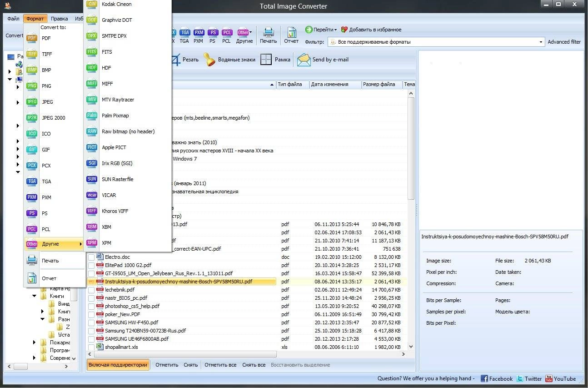Open the Другие dropdown in the toolbar
588x388 pixels.
point(244,36)
